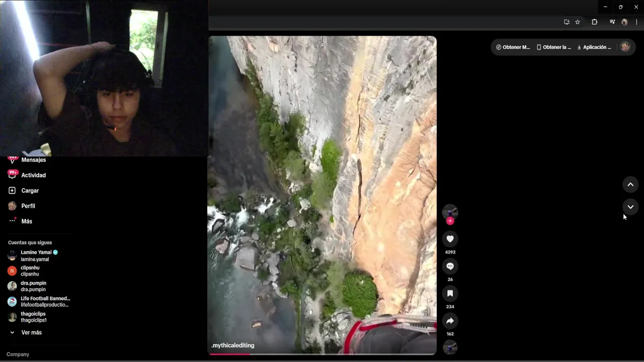This screenshot has height=362, width=644.
Task: Expand the Company footer section
Action: click(18, 354)
